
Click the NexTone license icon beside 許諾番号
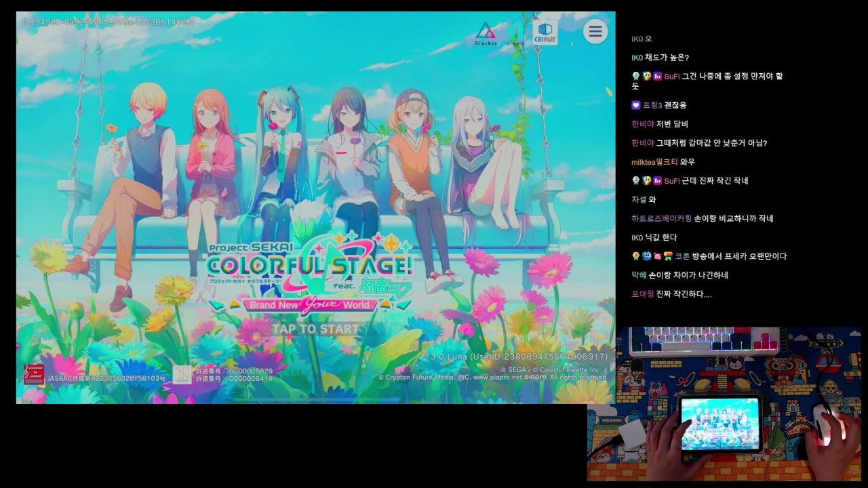(182, 374)
